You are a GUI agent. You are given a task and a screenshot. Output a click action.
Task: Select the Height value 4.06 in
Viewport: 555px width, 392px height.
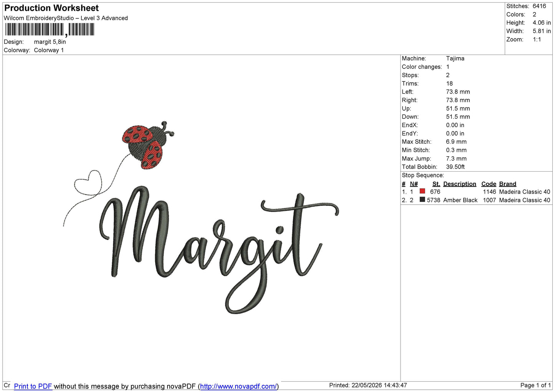542,23
